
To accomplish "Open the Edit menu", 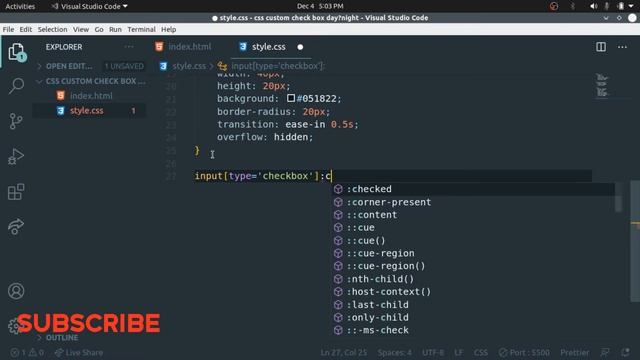I will 25,29.
